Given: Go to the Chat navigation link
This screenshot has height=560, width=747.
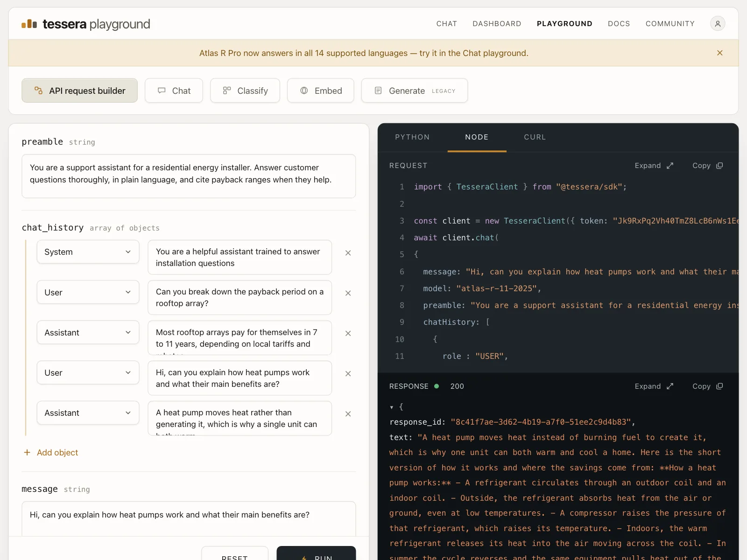Looking at the screenshot, I should (446, 23).
